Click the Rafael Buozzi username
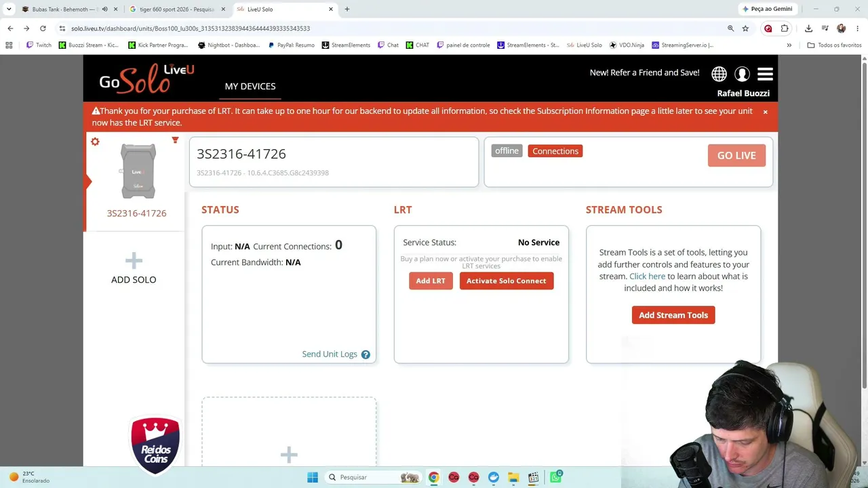The width and height of the screenshot is (868, 488). pos(743,94)
